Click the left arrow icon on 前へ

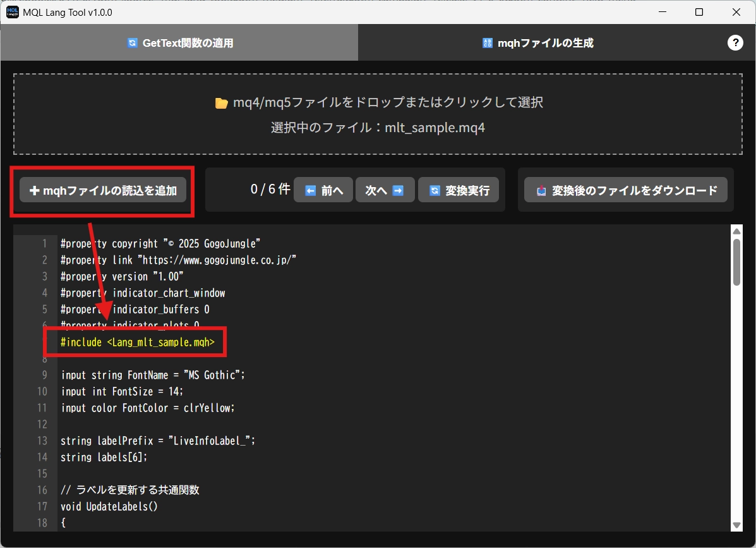click(310, 190)
